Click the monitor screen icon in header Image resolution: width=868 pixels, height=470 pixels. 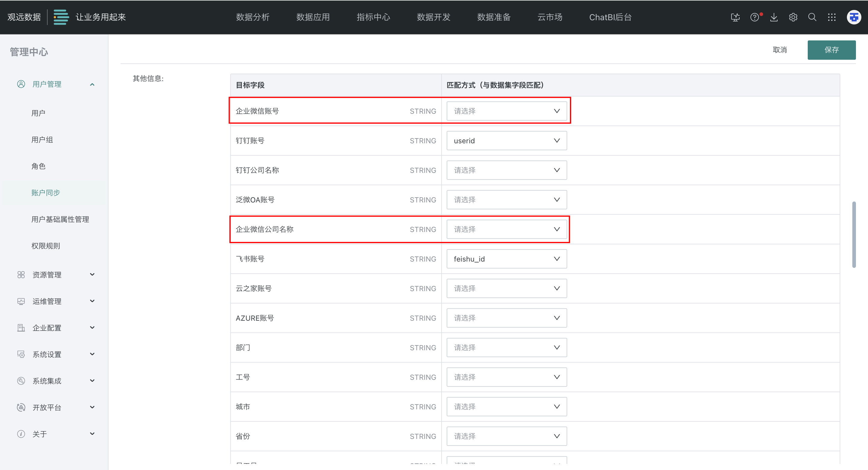click(x=735, y=17)
